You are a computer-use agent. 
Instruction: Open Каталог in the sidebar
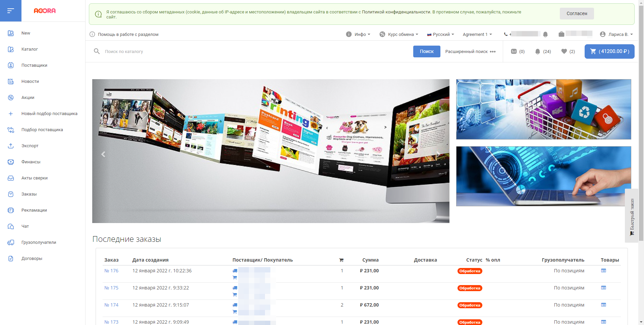(x=30, y=49)
